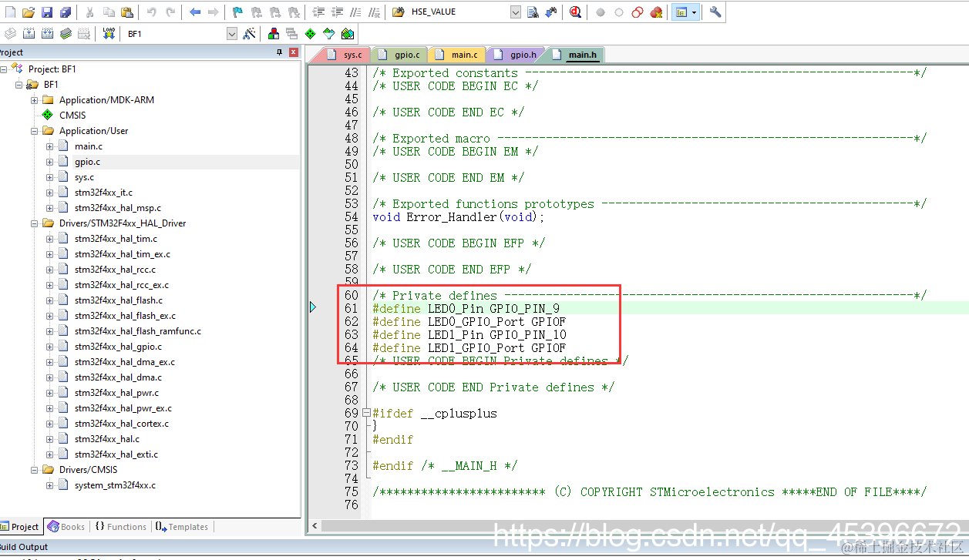This screenshot has width=969, height=560.
Task: Open the Templates panel tab
Action: click(182, 527)
